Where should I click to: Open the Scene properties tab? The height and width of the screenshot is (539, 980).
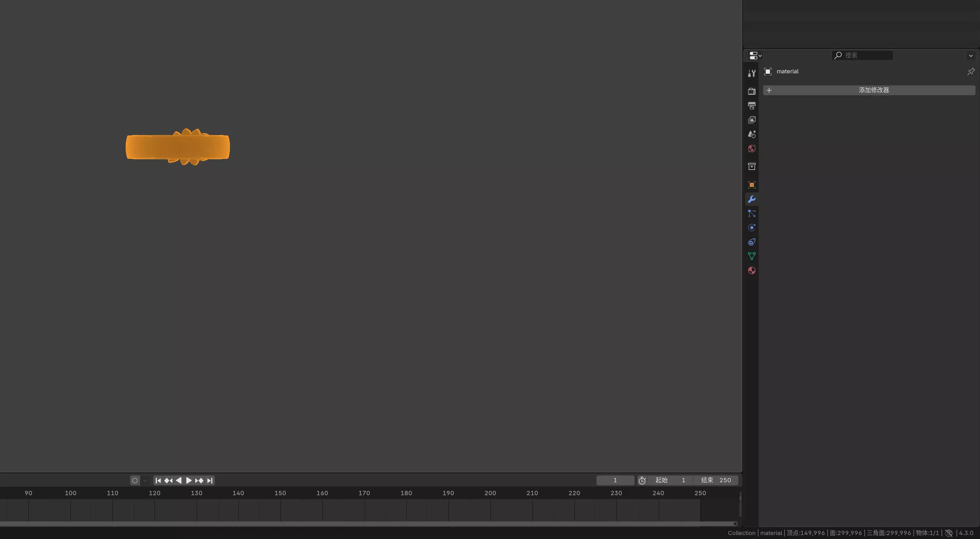(x=751, y=134)
